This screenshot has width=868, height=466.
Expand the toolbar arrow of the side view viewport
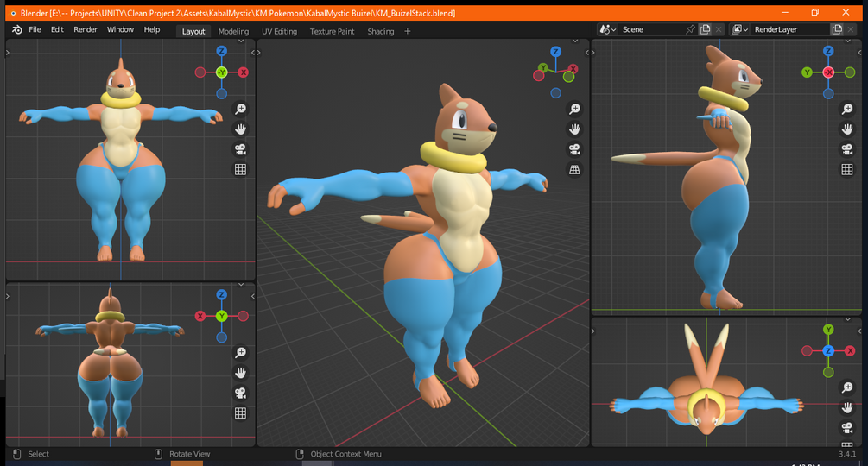(x=592, y=53)
